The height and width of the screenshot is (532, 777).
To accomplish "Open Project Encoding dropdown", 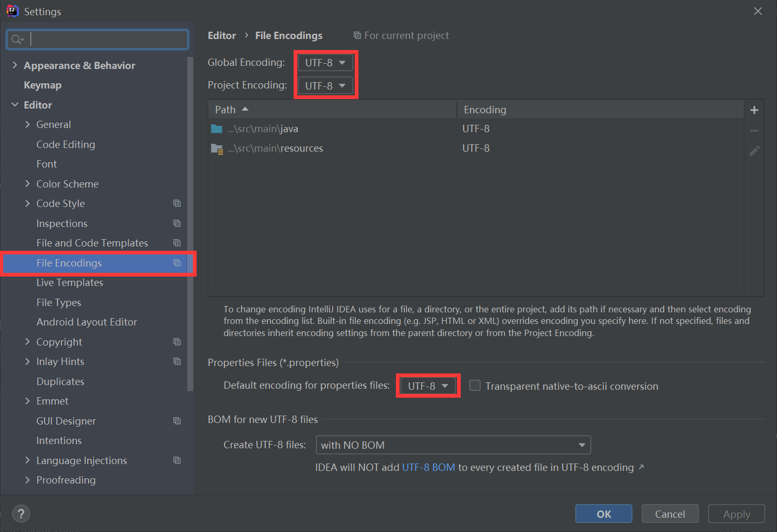I will (x=325, y=85).
